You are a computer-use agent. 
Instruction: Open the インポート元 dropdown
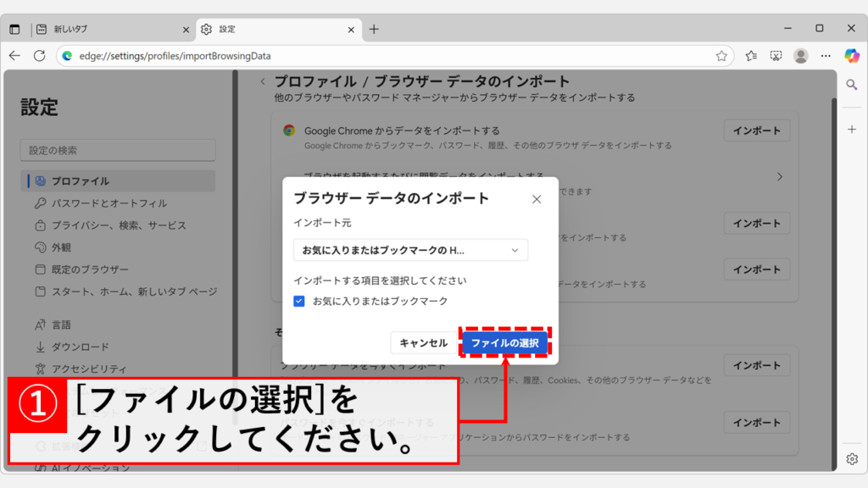coord(410,250)
